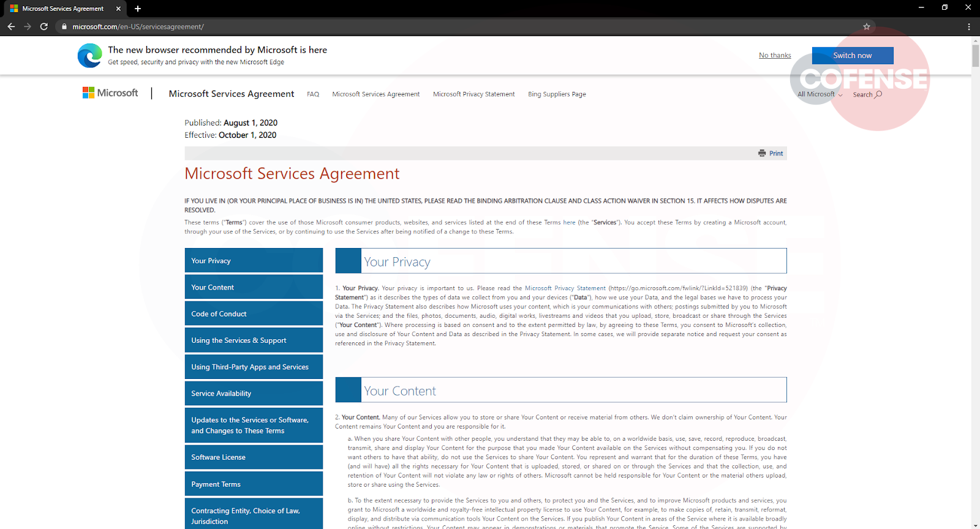
Task: Open Bing Suppliers Page nav link
Action: tap(557, 94)
